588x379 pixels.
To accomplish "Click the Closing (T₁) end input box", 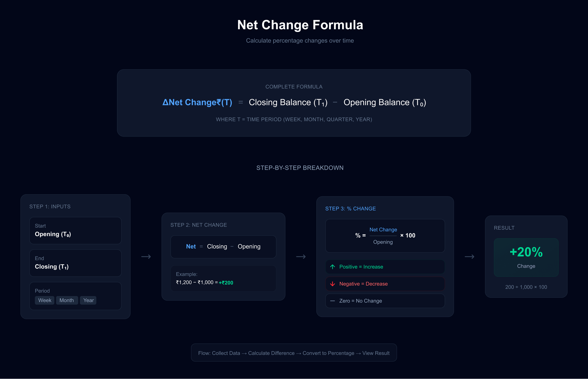I will click(75, 263).
